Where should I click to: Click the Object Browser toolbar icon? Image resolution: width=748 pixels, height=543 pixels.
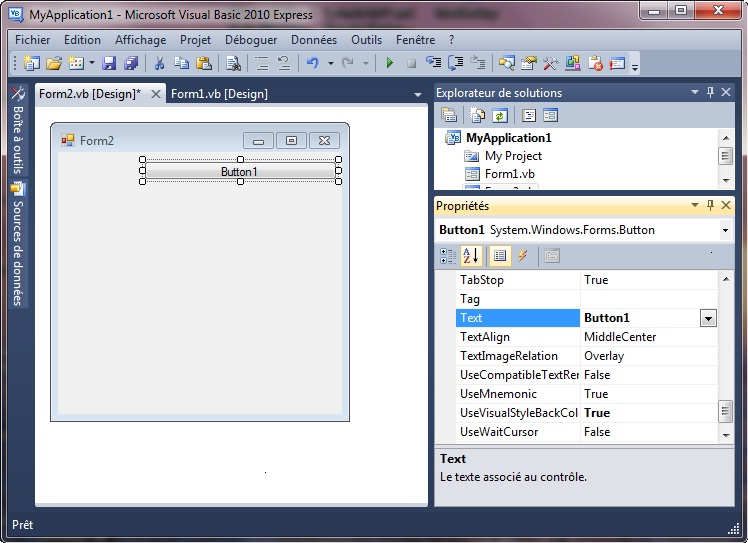(x=572, y=63)
